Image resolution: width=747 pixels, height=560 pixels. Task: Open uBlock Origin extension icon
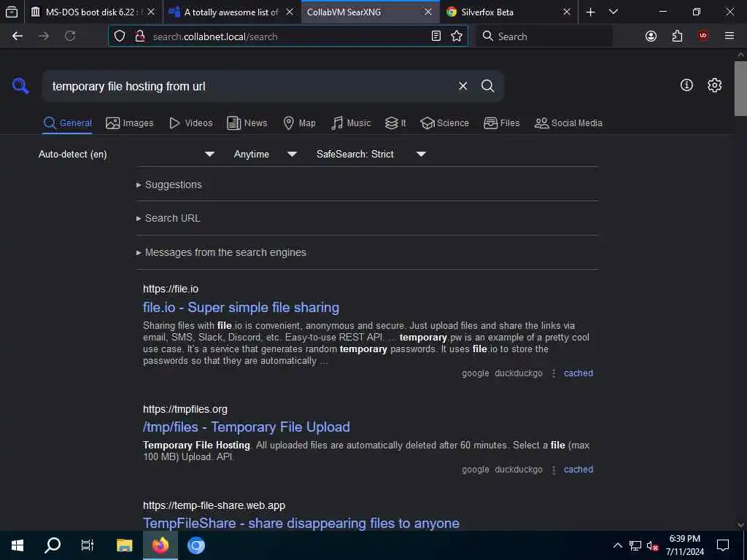703,36
